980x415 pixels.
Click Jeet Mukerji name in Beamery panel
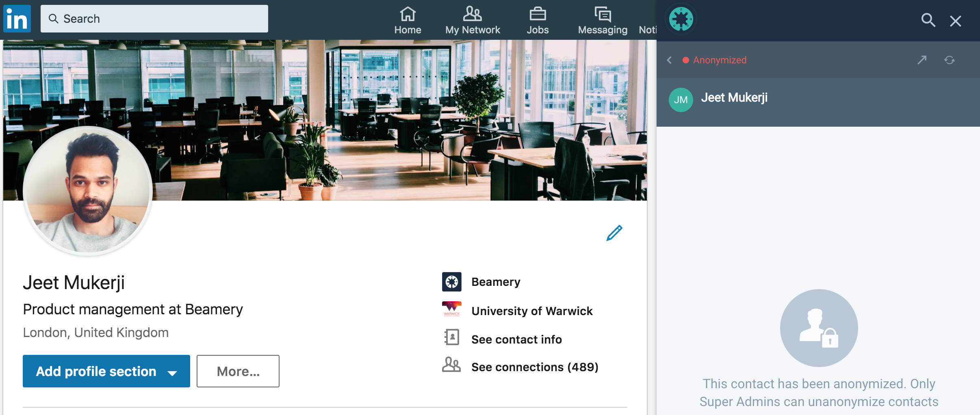click(x=734, y=98)
